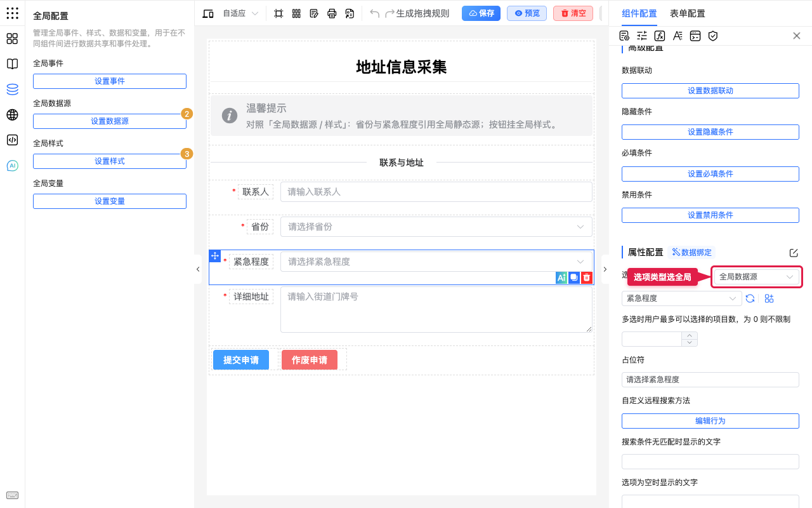Screen dimensions: 812x508
Task: Open the shield validation icon
Action: [713, 36]
